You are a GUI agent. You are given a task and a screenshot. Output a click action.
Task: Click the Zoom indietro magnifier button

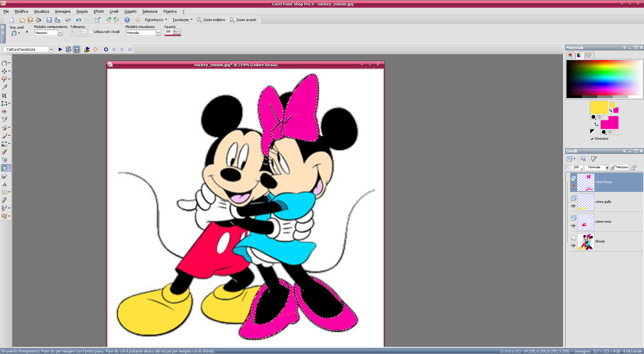coord(211,20)
